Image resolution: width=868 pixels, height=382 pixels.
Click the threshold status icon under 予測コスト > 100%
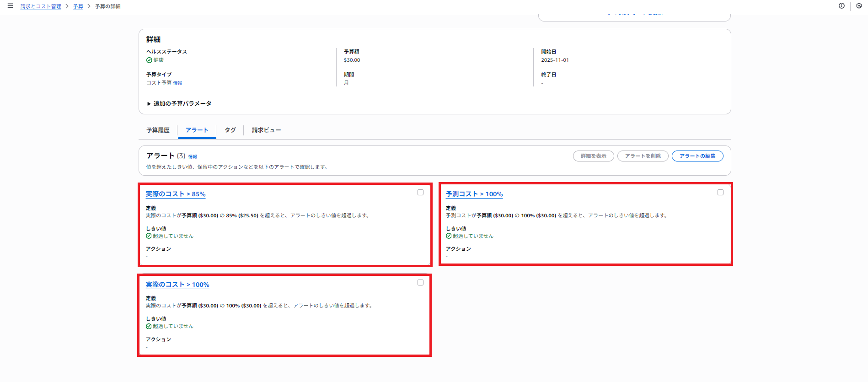click(449, 236)
